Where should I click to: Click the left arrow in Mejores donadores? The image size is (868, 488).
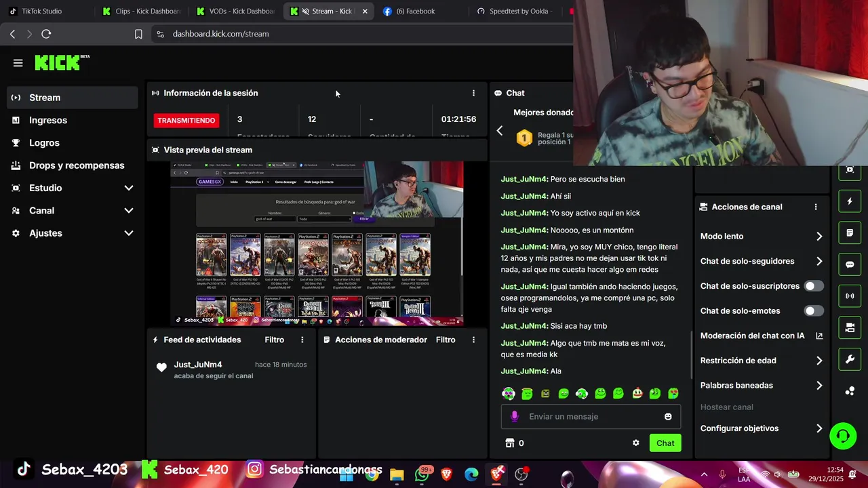click(x=500, y=131)
